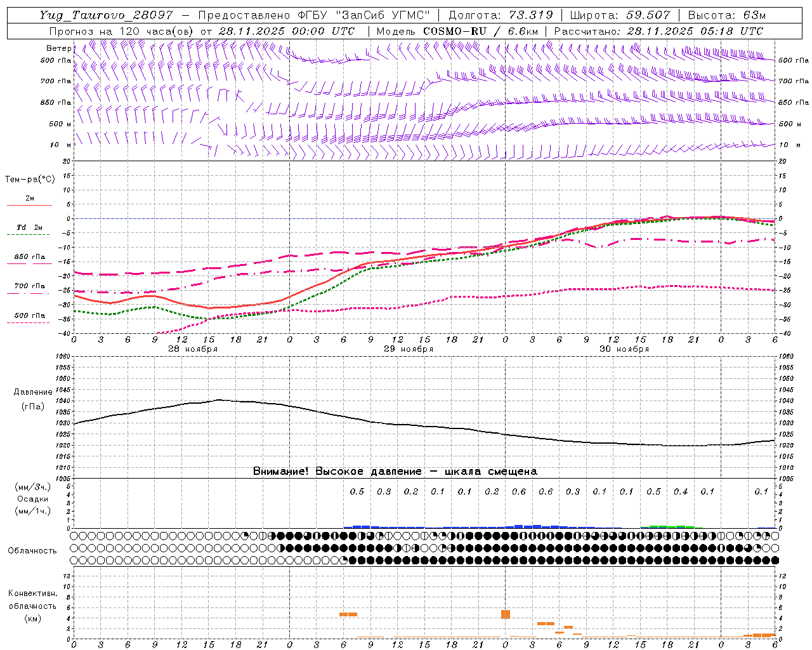The width and height of the screenshot is (812, 650).
Task: Select the 'Высота: 63м' elevation text
Action: pos(727,15)
